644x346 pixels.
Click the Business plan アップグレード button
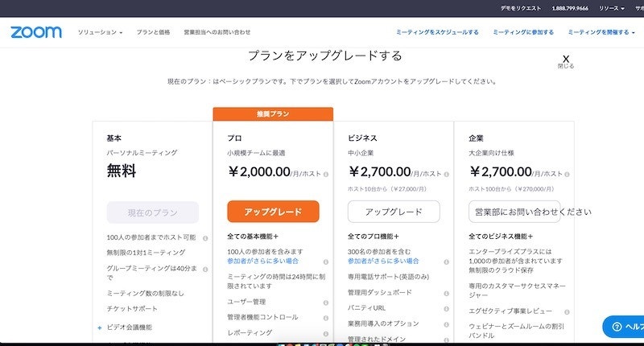click(x=394, y=212)
